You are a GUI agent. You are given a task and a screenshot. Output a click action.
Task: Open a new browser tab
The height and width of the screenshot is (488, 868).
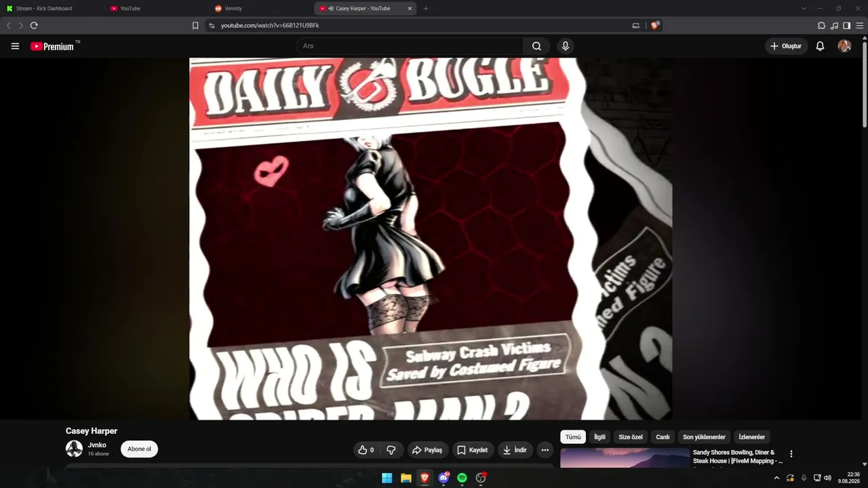click(426, 9)
